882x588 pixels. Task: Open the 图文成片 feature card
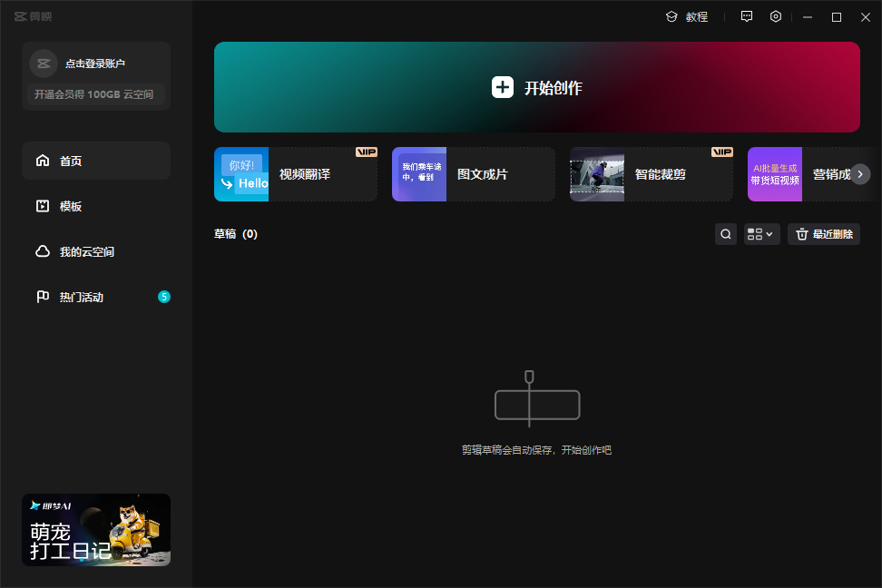pyautogui.click(x=474, y=174)
